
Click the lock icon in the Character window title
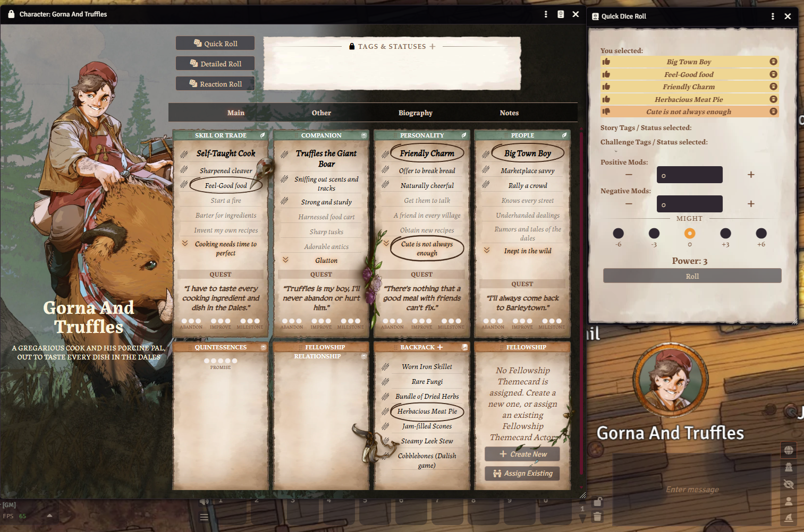(11, 14)
